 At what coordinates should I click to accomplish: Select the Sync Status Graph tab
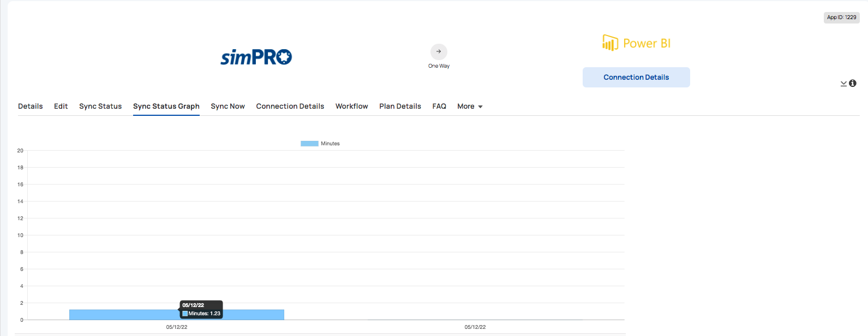coord(166,106)
